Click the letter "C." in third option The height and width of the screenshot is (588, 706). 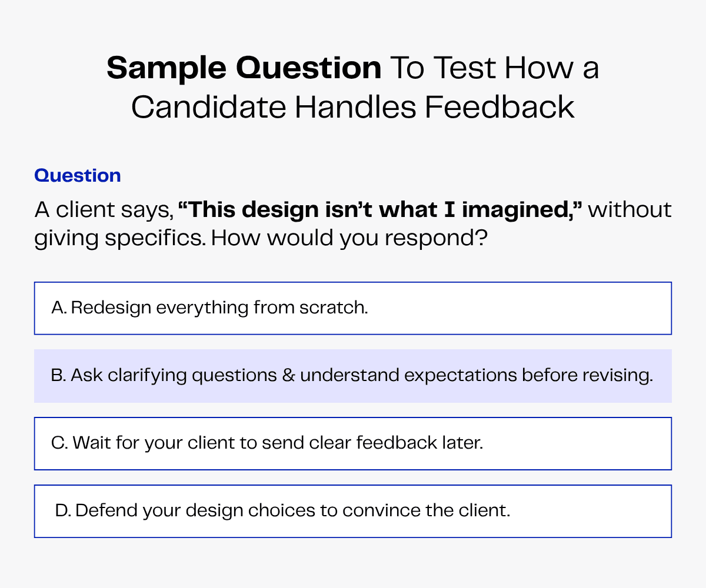pos(59,443)
